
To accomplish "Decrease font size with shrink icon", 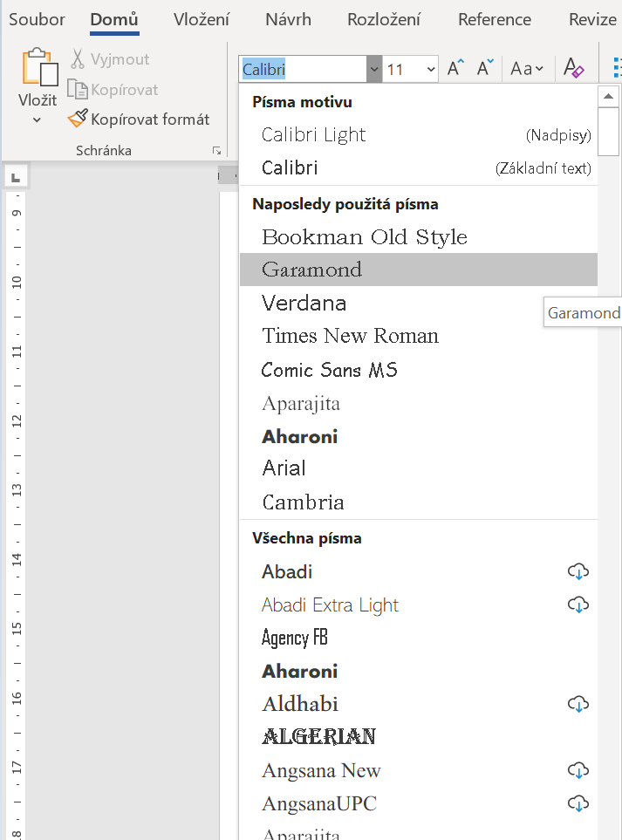I will [485, 69].
